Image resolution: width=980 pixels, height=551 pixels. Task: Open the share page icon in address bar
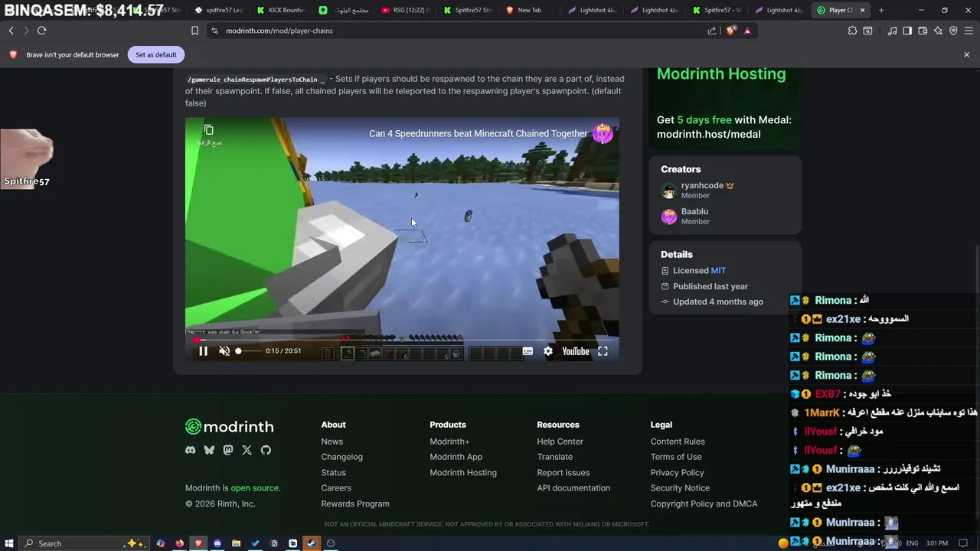712,31
